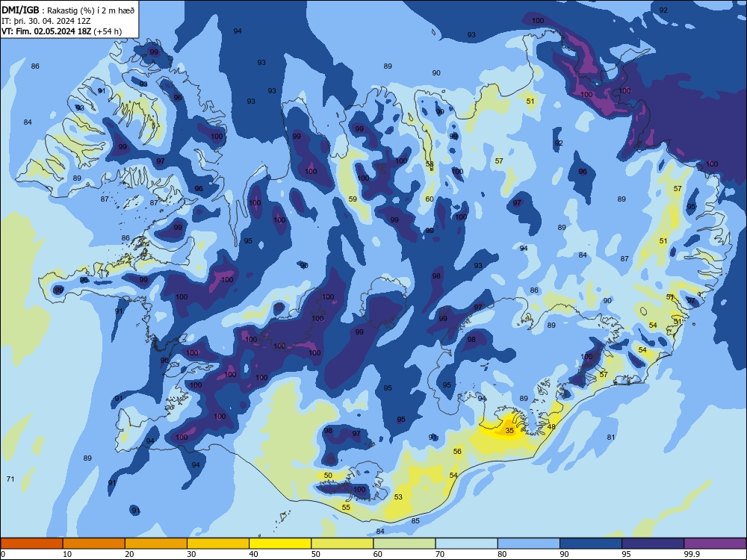Click the '81' value offshore southeast
Screen dimensions: 747x560
click(x=611, y=437)
